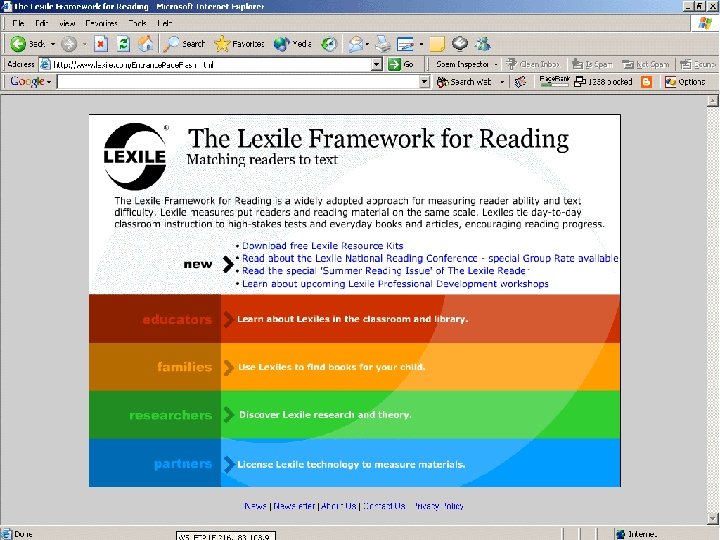Open the Mail icon dropdown arrow

coord(367,44)
